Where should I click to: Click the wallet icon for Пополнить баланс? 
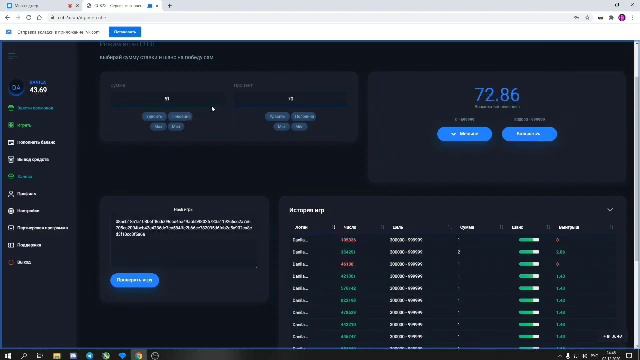(11, 142)
